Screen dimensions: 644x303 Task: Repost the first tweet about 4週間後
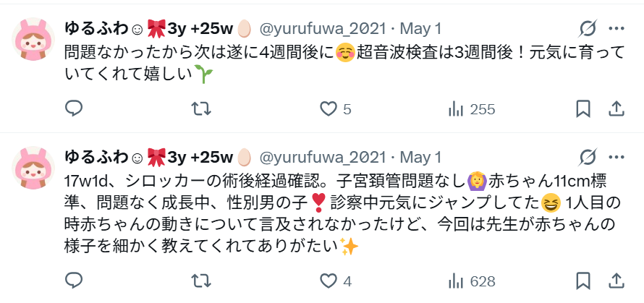click(x=201, y=108)
